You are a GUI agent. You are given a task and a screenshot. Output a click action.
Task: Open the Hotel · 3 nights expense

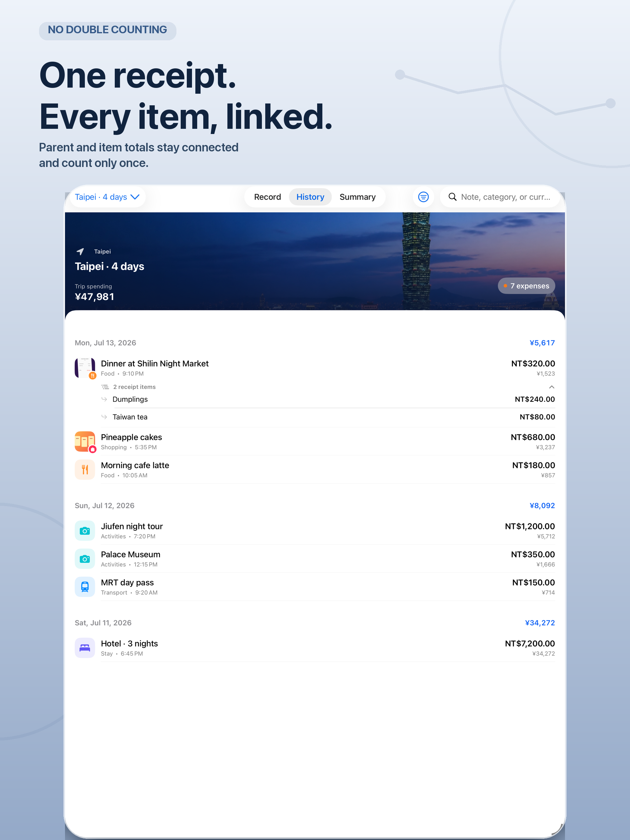point(315,648)
